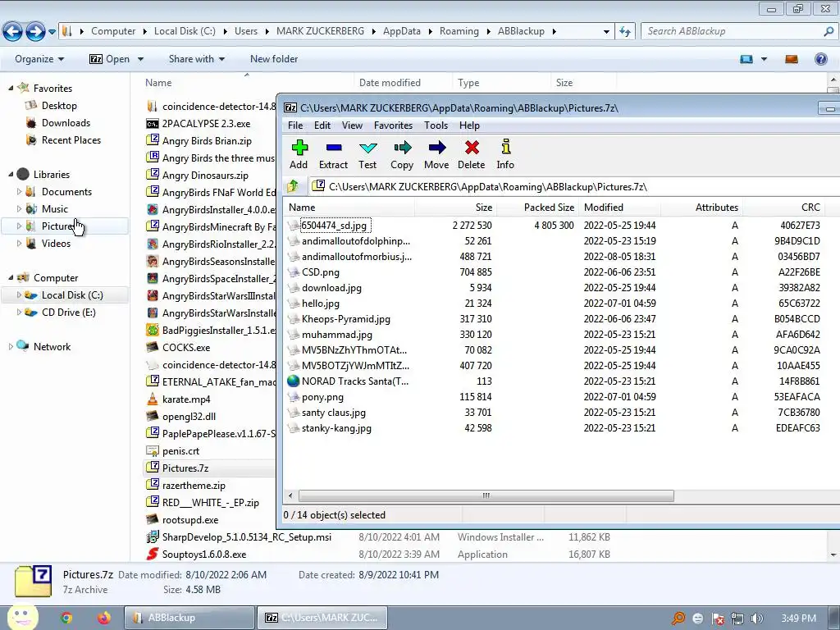Expand the Music library node
Image resolution: width=840 pixels, height=630 pixels.
[x=20, y=208]
